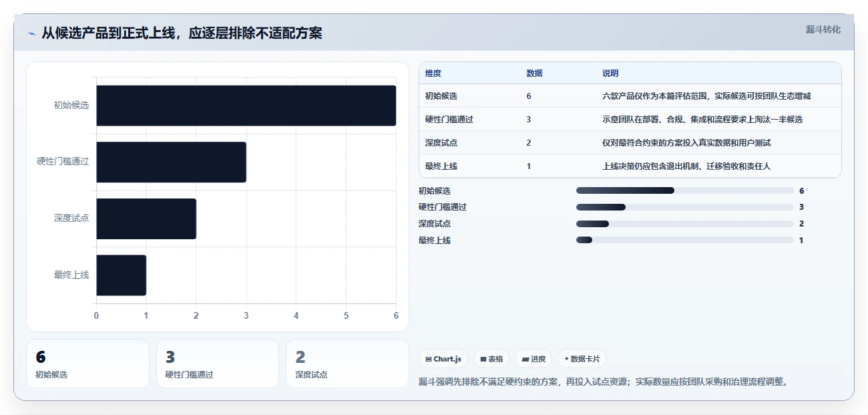Image resolution: width=868 pixels, height=415 pixels.
Task: Click the 维度 table column header
Action: pyautogui.click(x=433, y=74)
